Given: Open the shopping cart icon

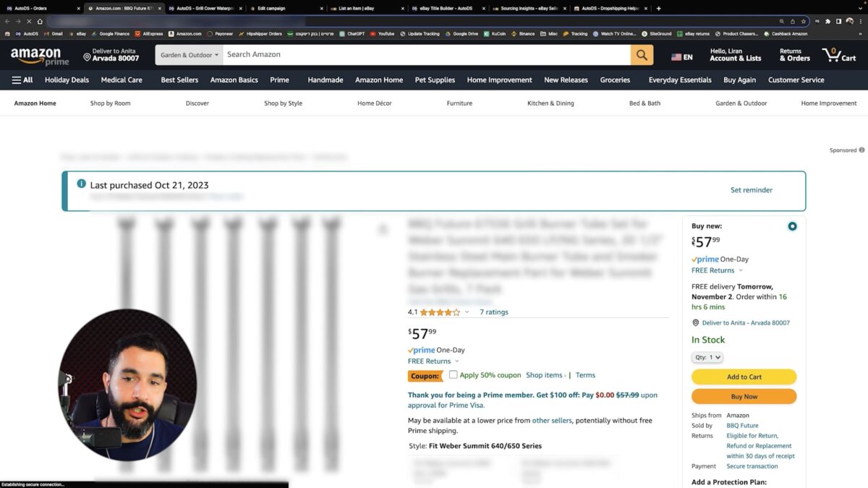Looking at the screenshot, I should pyautogui.click(x=839, y=55).
